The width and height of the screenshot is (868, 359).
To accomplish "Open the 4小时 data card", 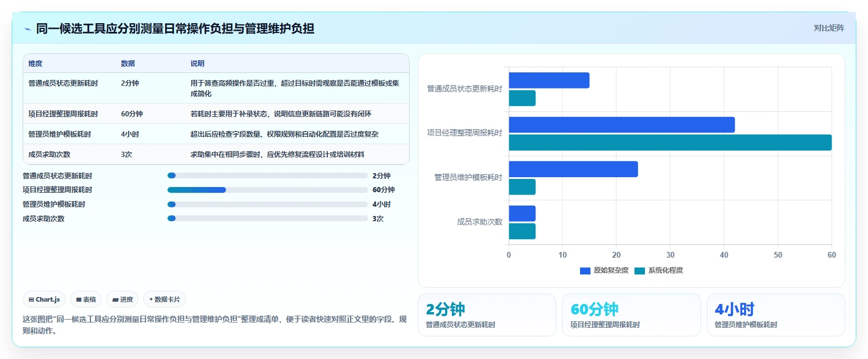I will pos(776,315).
